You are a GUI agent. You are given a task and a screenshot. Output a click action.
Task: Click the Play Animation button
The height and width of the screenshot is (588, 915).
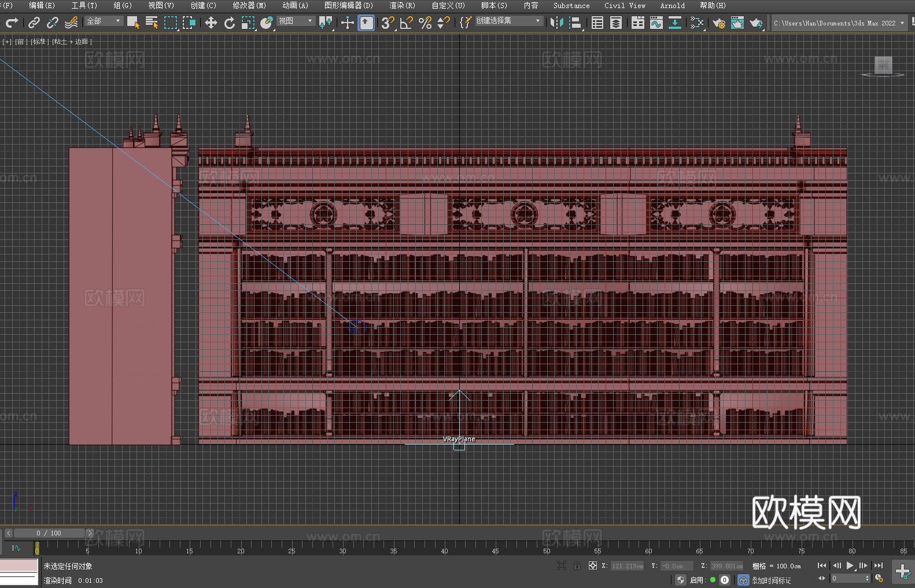[x=850, y=565]
